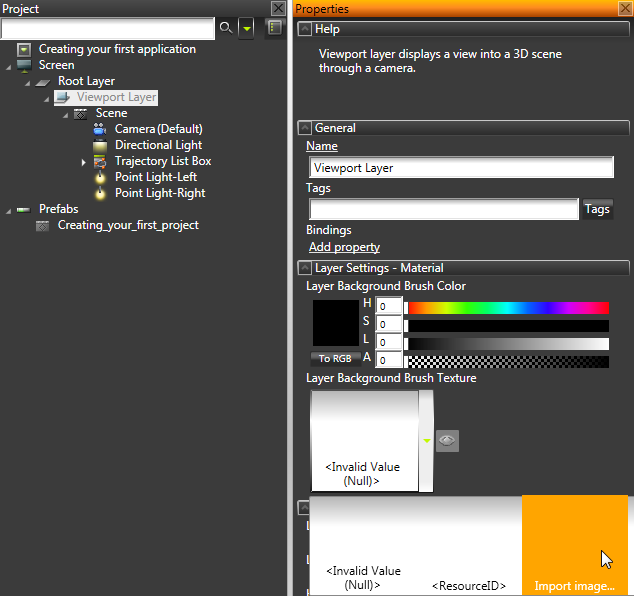
Task: Toggle the project tree view options button
Action: (274, 28)
